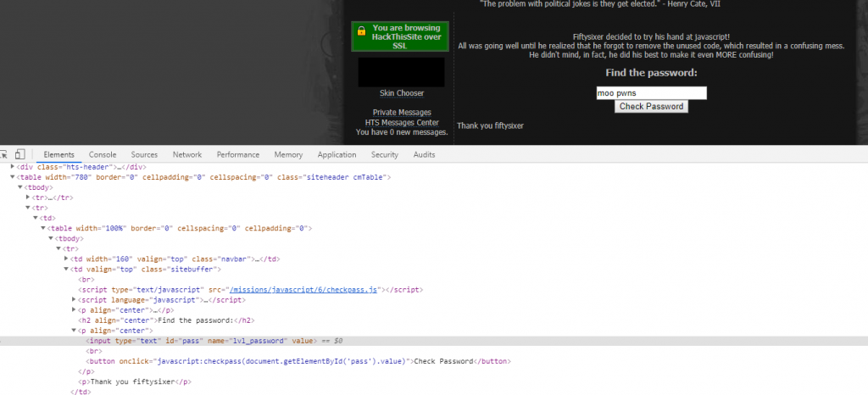Collapse the sitebuffer td node
This screenshot has height=395, width=868.
(x=66, y=269)
